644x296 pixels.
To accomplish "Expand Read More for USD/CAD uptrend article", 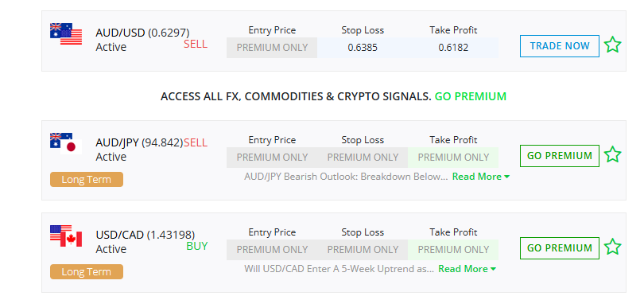I will pos(467,269).
